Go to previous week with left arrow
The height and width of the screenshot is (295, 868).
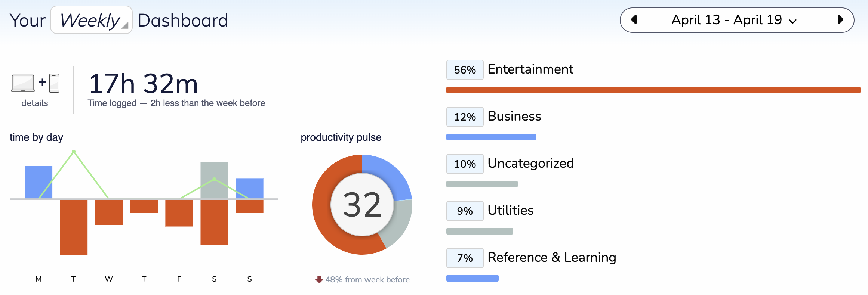[x=634, y=20]
